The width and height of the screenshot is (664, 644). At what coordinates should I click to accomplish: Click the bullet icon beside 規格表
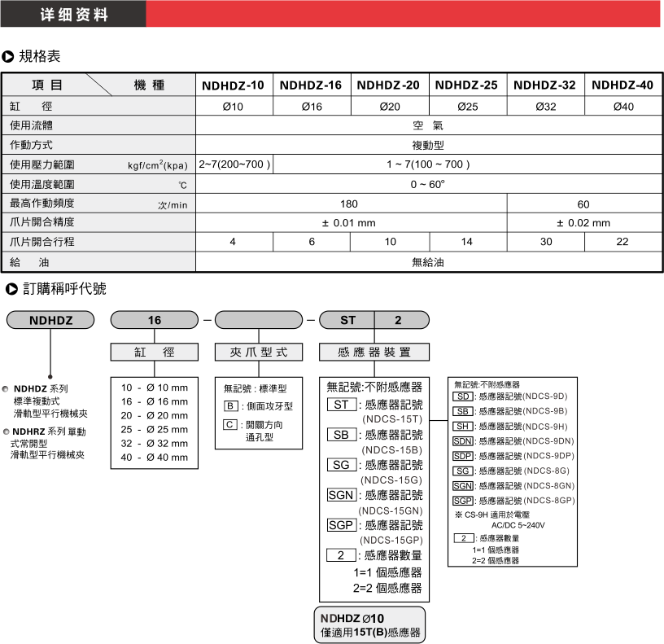(8, 56)
